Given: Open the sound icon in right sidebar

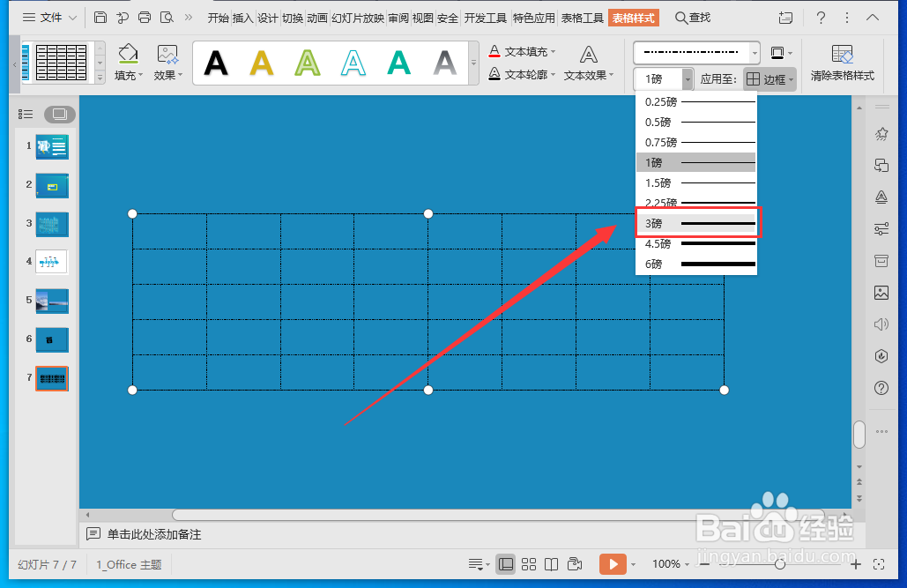Looking at the screenshot, I should pyautogui.click(x=881, y=324).
